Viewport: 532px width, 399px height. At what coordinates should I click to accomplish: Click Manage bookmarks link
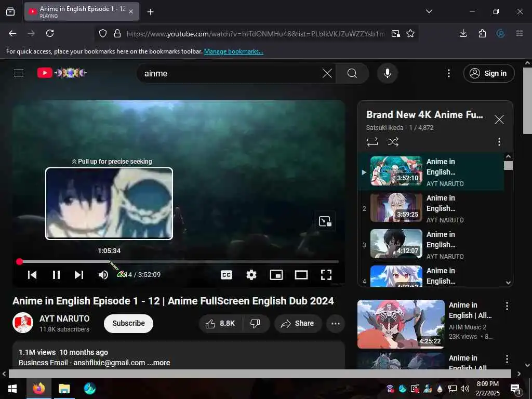pos(233,51)
